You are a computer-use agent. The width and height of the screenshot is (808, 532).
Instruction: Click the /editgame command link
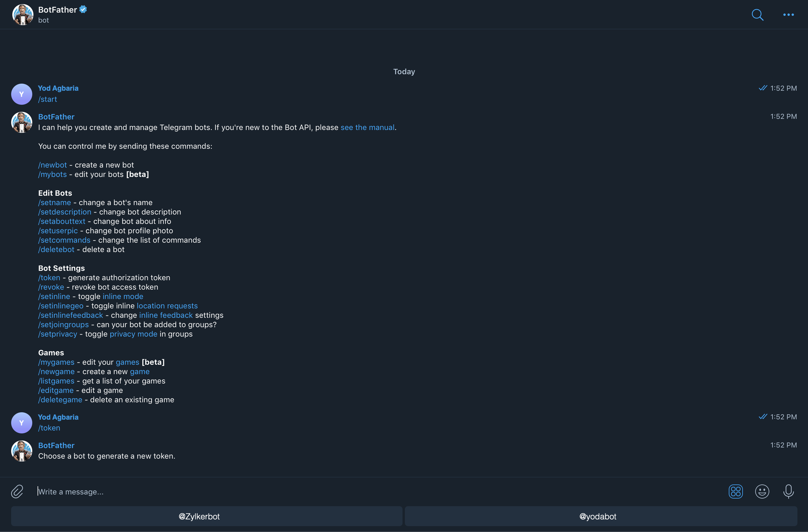click(56, 391)
